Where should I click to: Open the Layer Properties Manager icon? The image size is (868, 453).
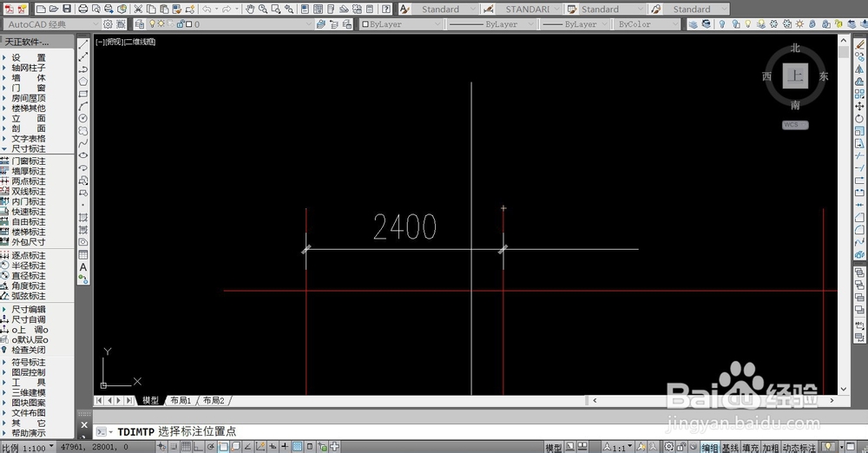tap(140, 24)
